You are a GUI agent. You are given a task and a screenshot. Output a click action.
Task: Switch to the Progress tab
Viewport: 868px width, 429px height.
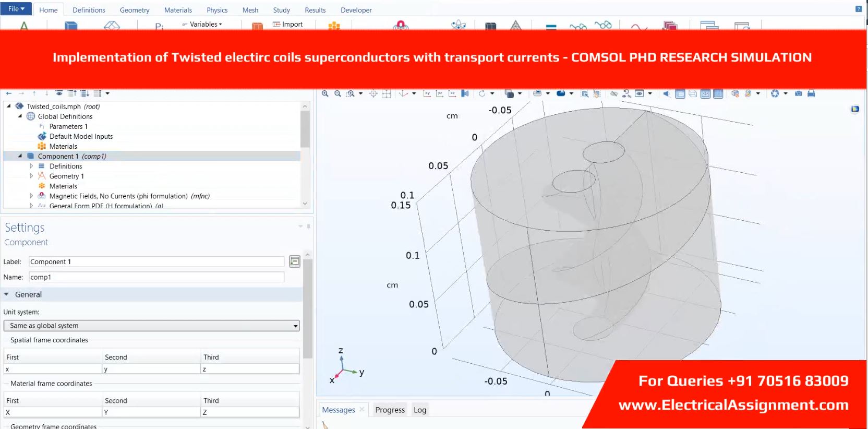click(390, 410)
